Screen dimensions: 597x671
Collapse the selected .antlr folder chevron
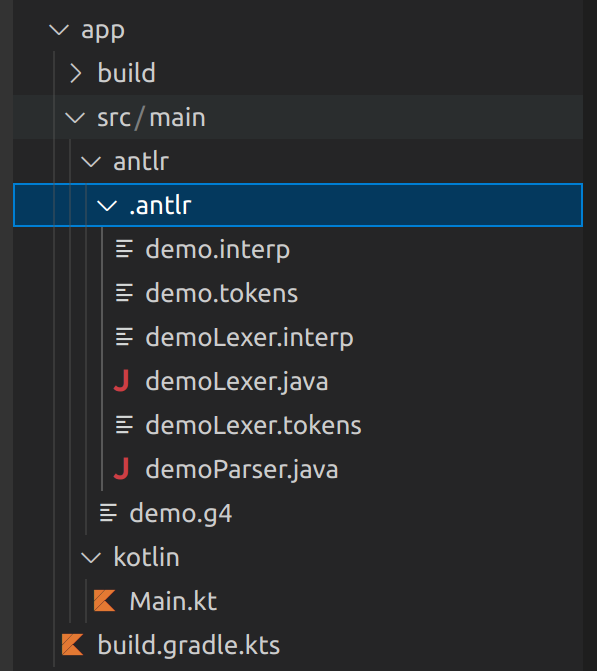[x=107, y=206]
